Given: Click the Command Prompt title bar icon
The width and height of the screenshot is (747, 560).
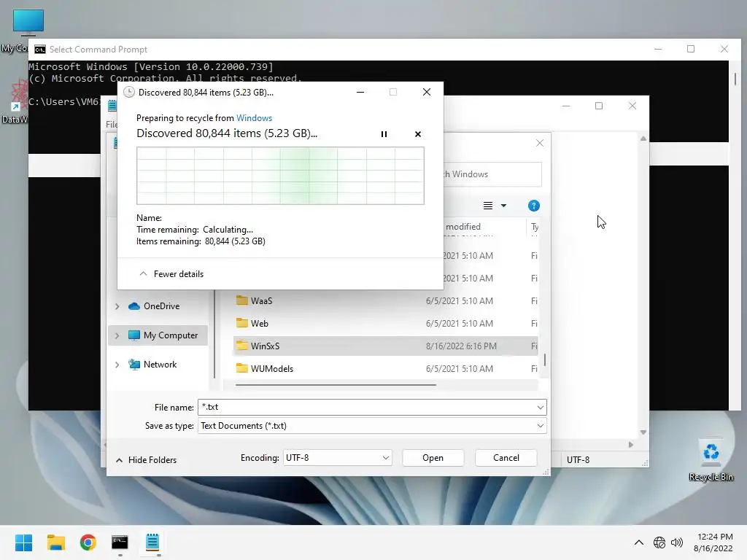Looking at the screenshot, I should 40,50.
